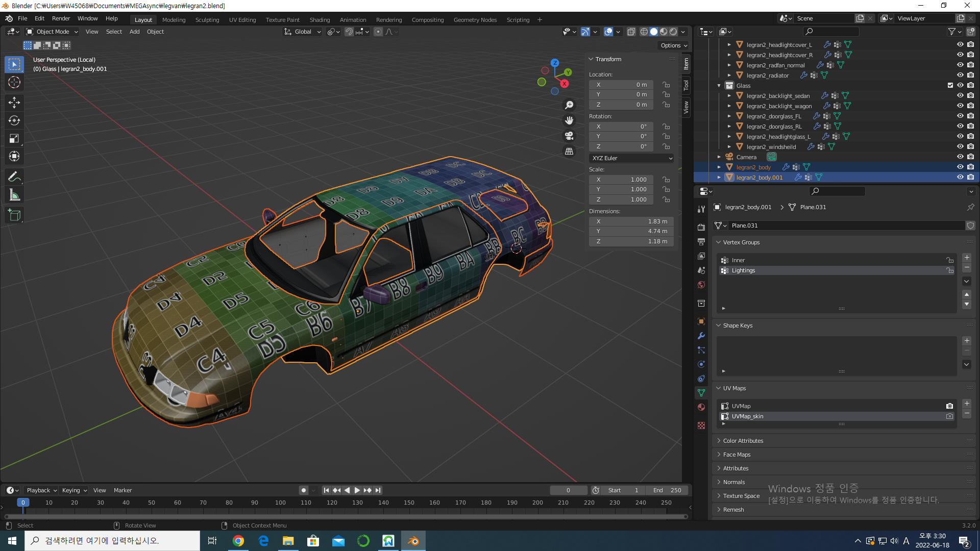Image resolution: width=980 pixels, height=551 pixels.
Task: Toggle camera view in viewport gizmo
Action: (x=569, y=136)
